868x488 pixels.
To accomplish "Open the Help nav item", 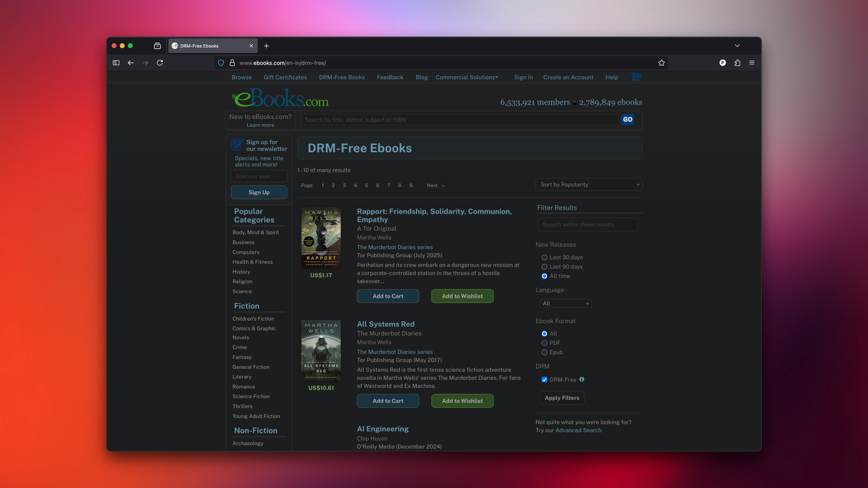I will pos(612,77).
